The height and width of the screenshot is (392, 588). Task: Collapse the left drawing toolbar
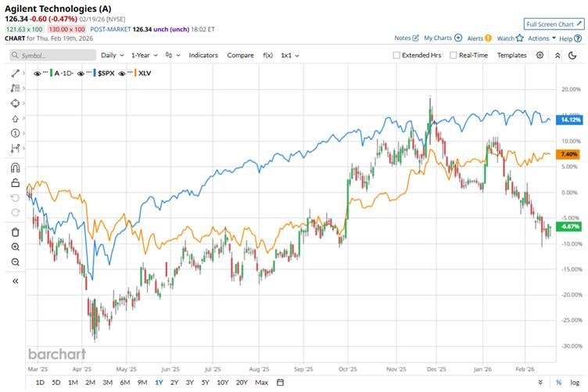coord(15,281)
